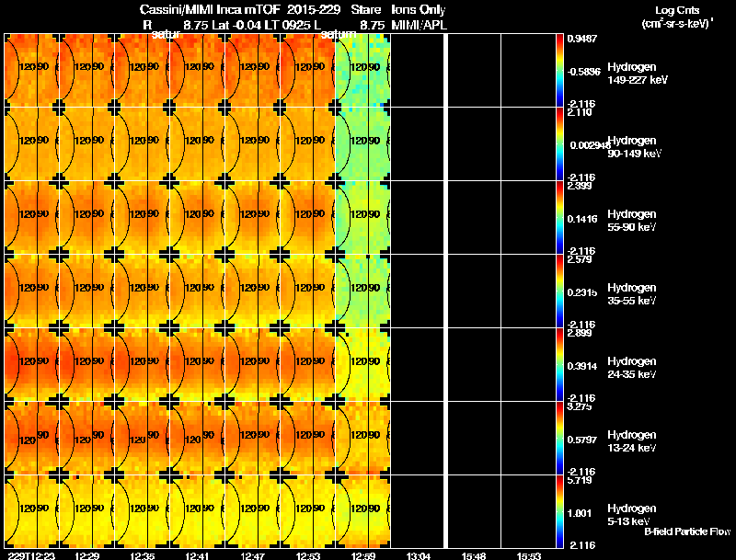This screenshot has height=560, width=736.
Task: Click the '0.3914' colorbar midpoint value
Action: pos(582,366)
